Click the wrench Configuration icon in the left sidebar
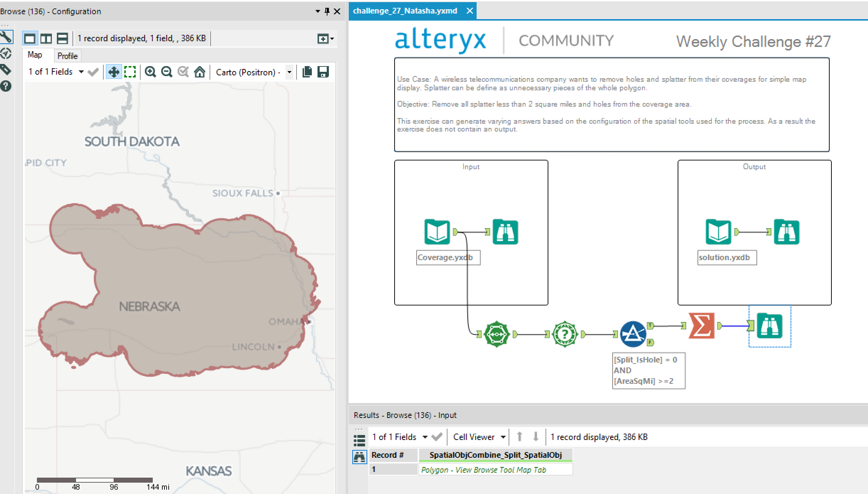The height and width of the screenshot is (494, 868). point(7,37)
